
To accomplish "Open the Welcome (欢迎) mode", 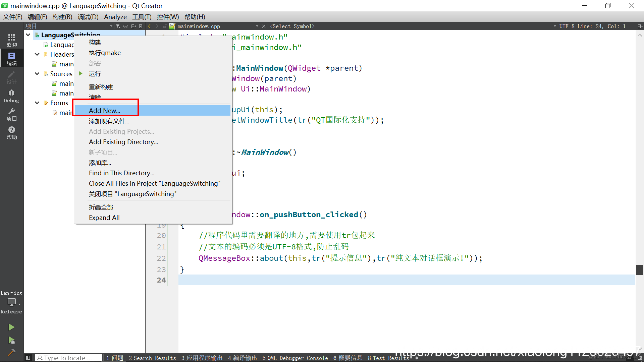I will (x=12, y=40).
